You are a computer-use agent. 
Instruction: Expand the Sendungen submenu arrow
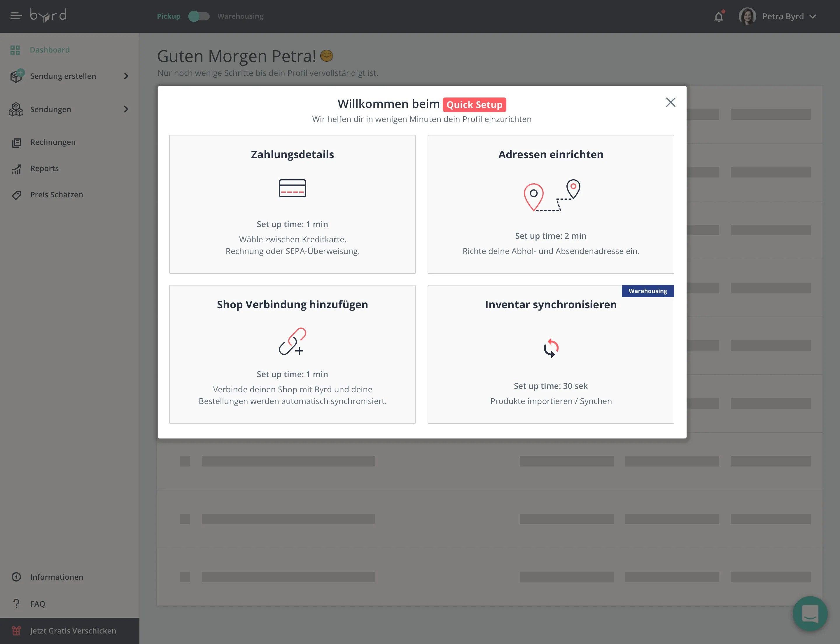126,110
